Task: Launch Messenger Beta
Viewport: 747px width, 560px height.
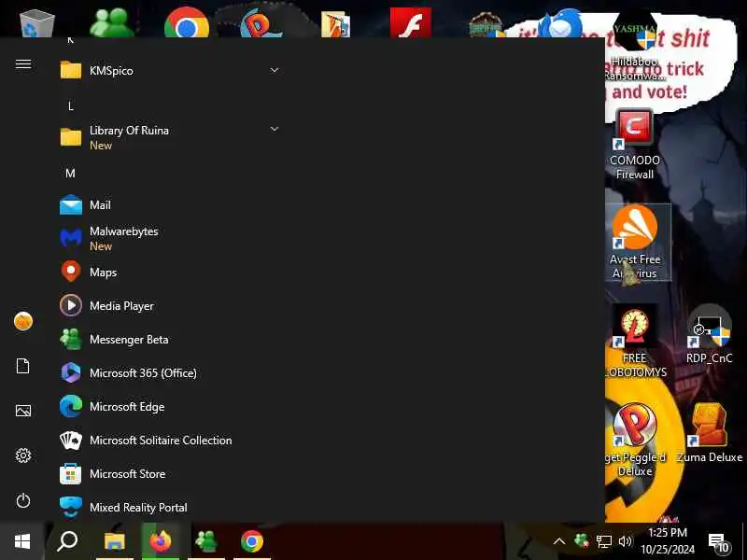Action: point(169,340)
